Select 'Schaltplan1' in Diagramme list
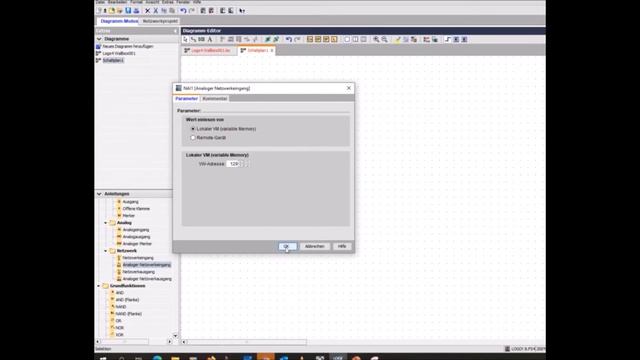This screenshot has width=640, height=360. 113,60
